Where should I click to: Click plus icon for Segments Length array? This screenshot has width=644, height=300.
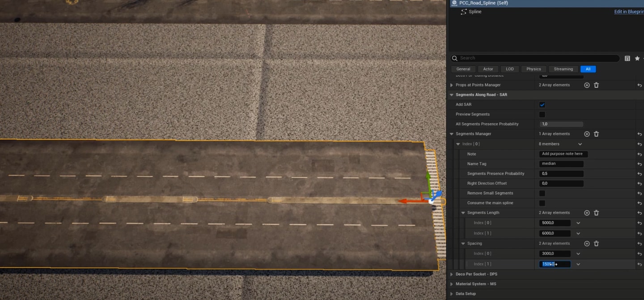tap(587, 213)
